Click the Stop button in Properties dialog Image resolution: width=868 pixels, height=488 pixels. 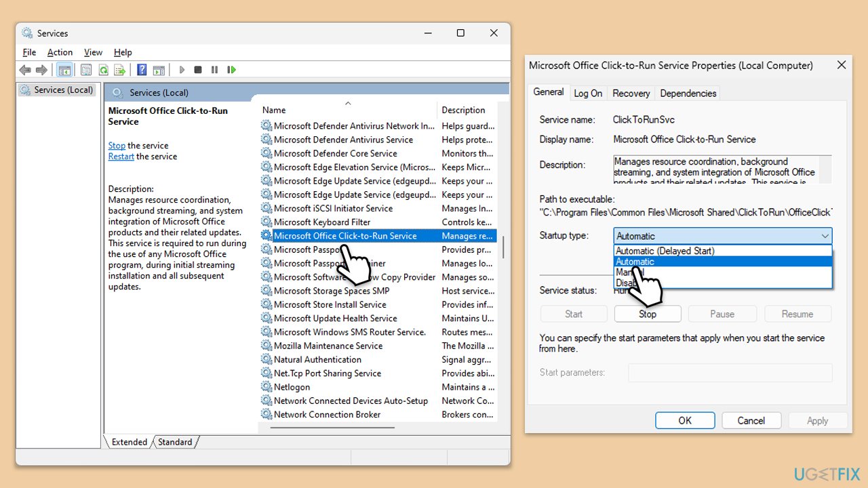tap(648, 314)
